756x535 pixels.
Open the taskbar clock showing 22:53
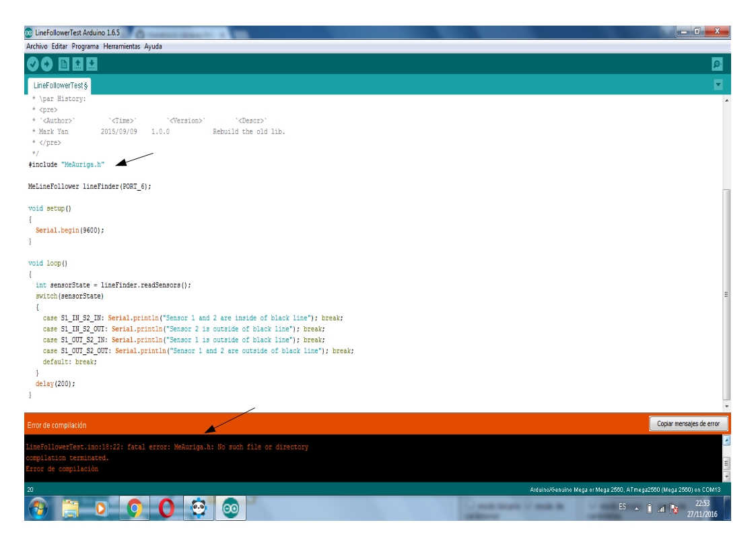click(x=702, y=509)
